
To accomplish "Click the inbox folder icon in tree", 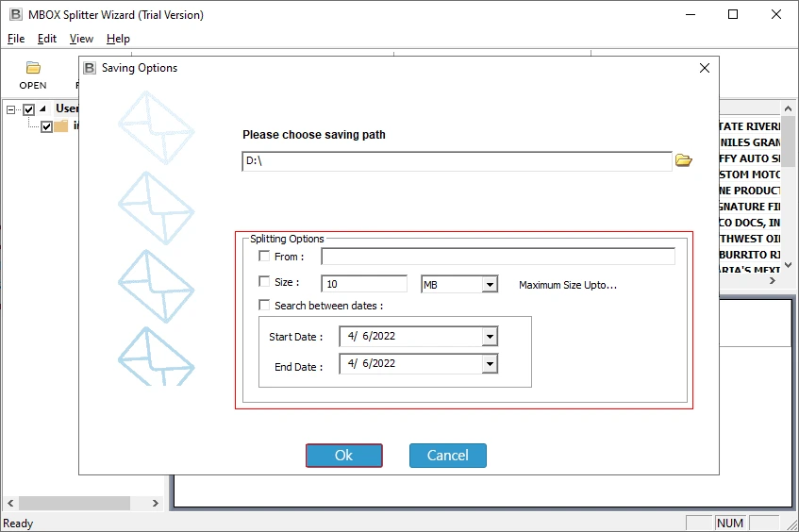I will coord(61,125).
